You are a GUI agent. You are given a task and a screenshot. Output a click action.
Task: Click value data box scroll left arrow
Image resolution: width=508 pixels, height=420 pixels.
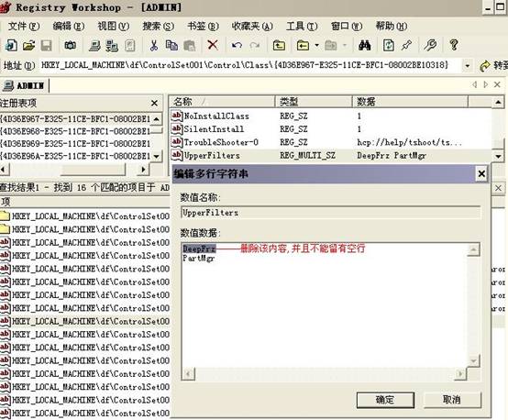pos(189,373)
